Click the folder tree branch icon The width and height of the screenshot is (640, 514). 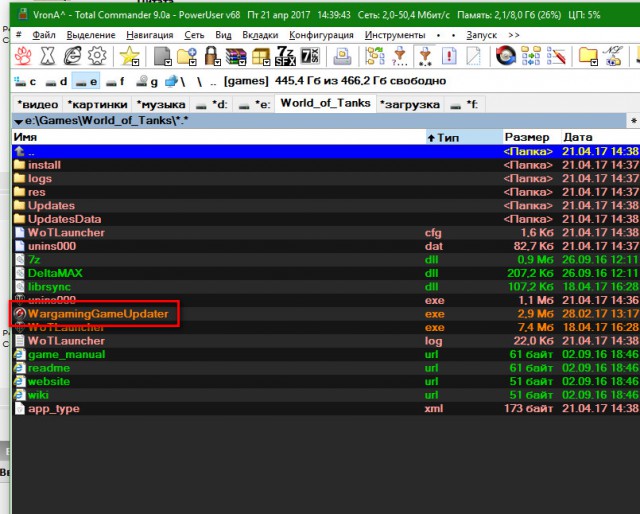[375, 56]
